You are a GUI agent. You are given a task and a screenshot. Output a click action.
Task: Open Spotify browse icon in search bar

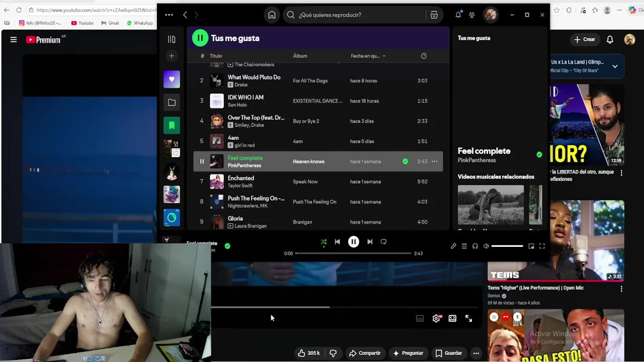[434, 15]
